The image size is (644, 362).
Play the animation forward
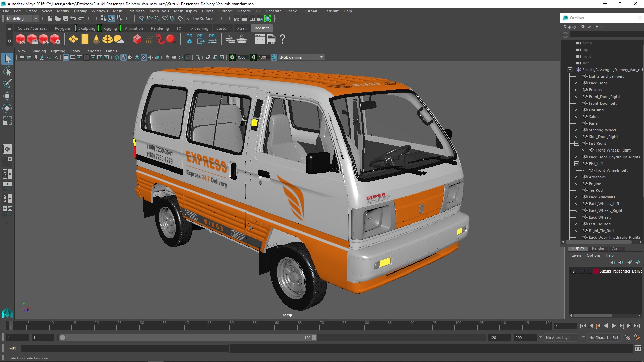[613, 326]
